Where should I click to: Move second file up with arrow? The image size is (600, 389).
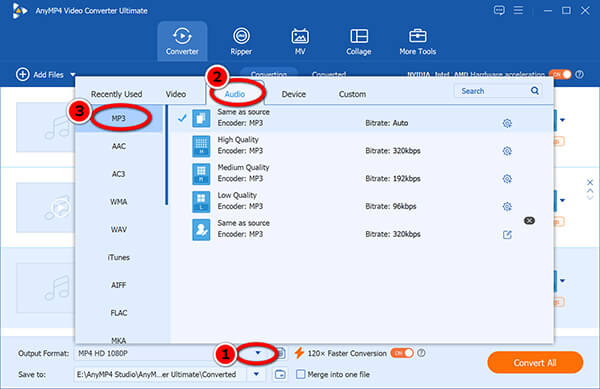click(x=590, y=191)
